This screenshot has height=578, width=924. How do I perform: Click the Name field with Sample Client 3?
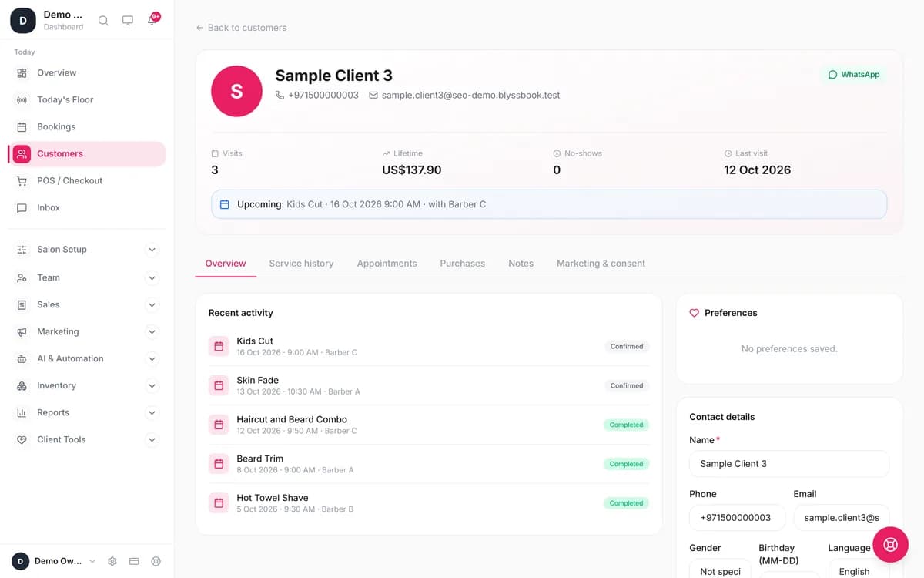[789, 464]
